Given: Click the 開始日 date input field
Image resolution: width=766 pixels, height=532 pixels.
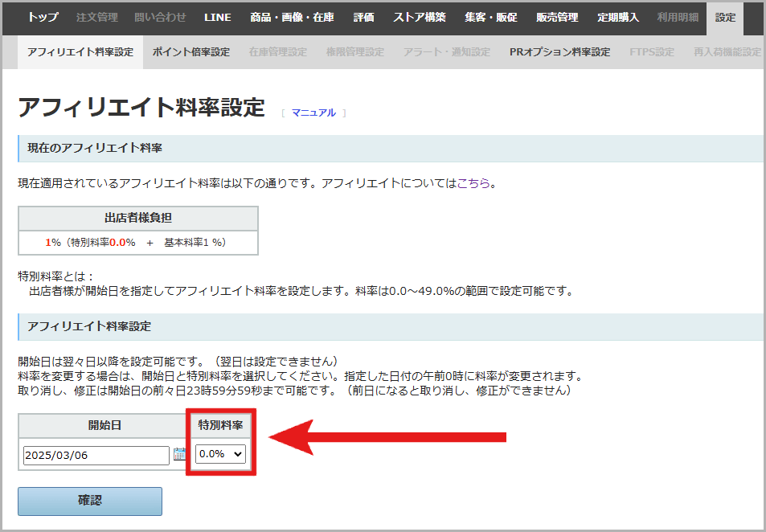Looking at the screenshot, I should [96, 456].
